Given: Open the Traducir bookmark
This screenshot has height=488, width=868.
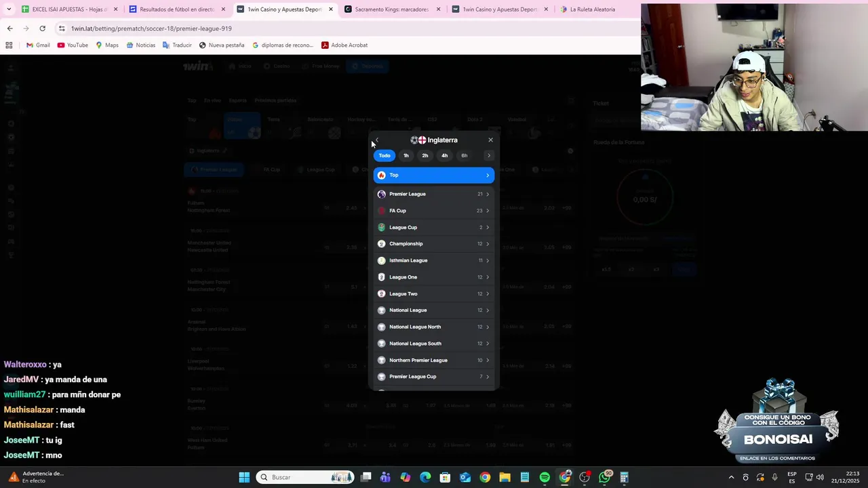Looking at the screenshot, I should click(x=177, y=45).
